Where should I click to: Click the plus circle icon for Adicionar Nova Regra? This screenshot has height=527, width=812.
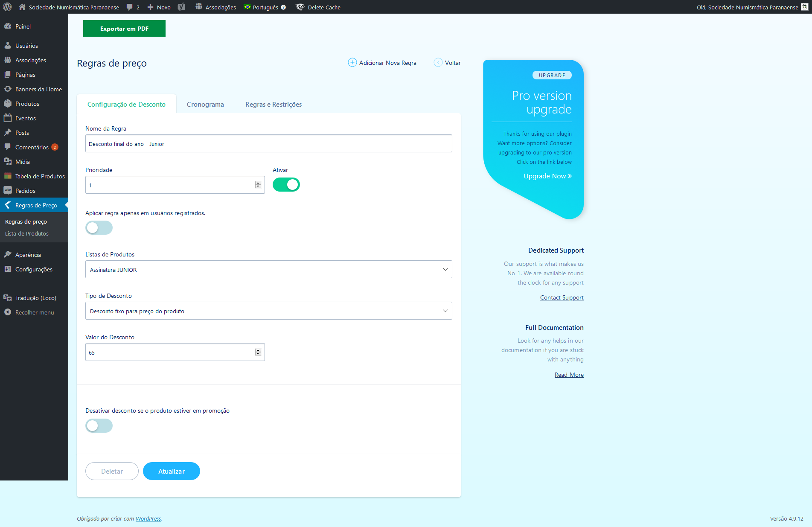(352, 62)
